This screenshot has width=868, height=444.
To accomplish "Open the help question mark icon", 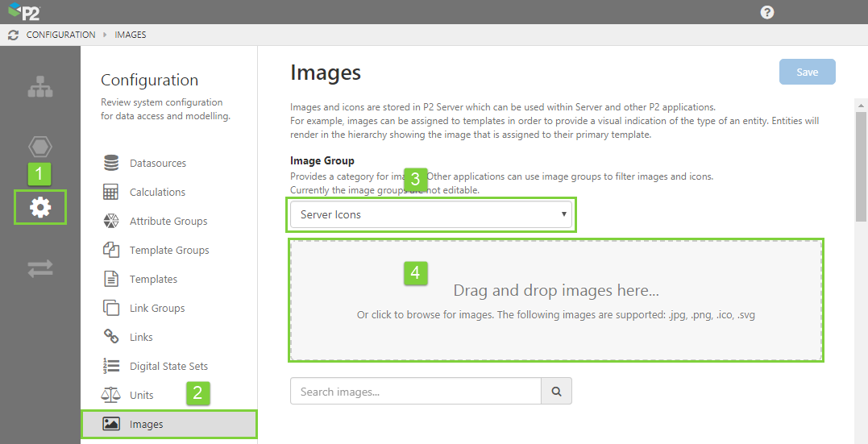I will 766,12.
